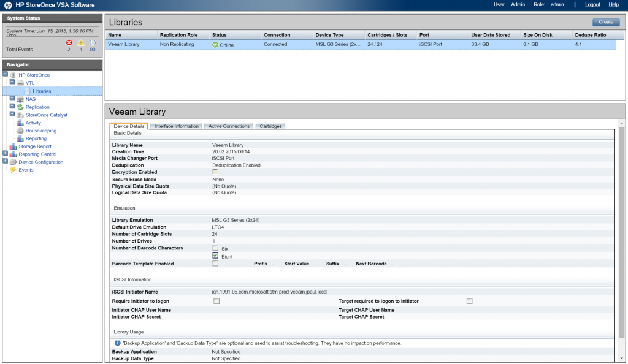The width and height of the screenshot is (628, 364).
Task: Collapse the VTL tree node
Action: tap(12, 82)
